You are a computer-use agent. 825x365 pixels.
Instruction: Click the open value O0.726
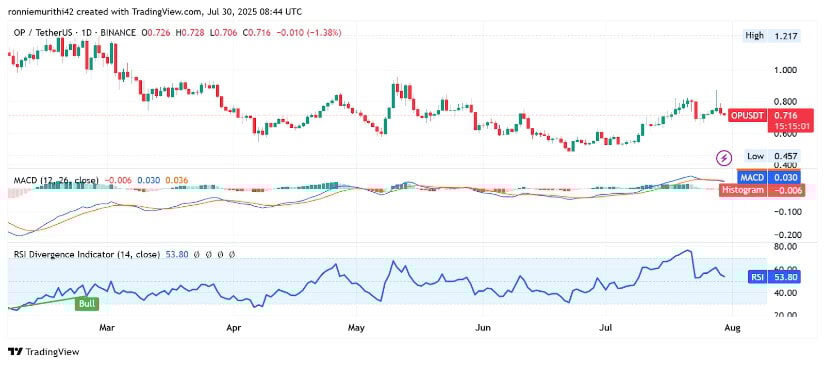(157, 33)
